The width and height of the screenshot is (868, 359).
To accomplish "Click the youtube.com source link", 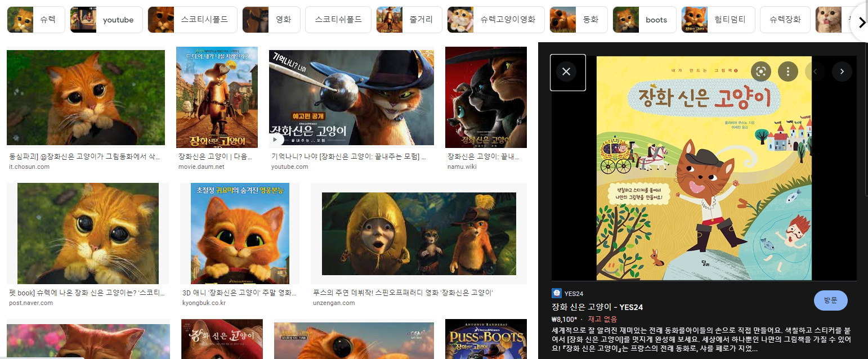I will pos(289,167).
